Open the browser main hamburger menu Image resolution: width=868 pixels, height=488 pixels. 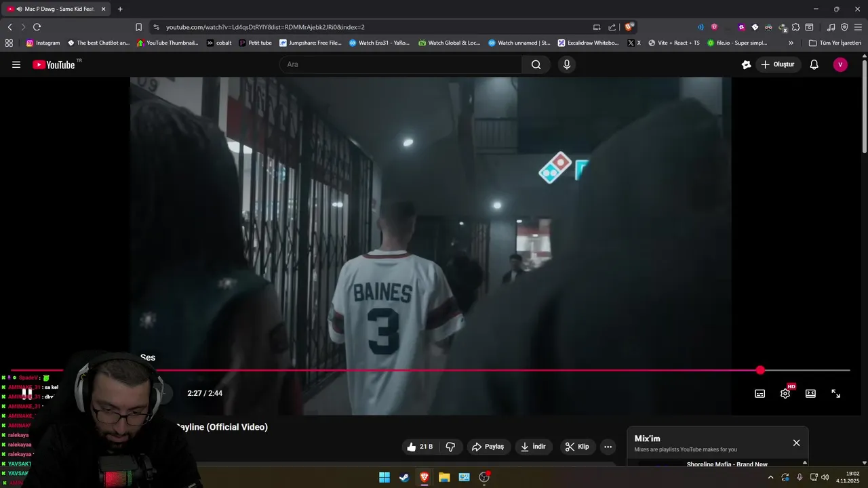click(x=858, y=27)
